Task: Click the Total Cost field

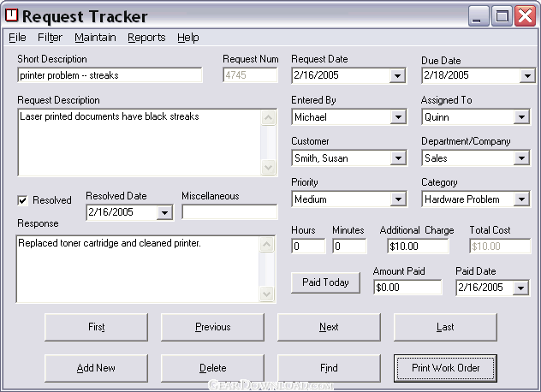Action: point(500,246)
